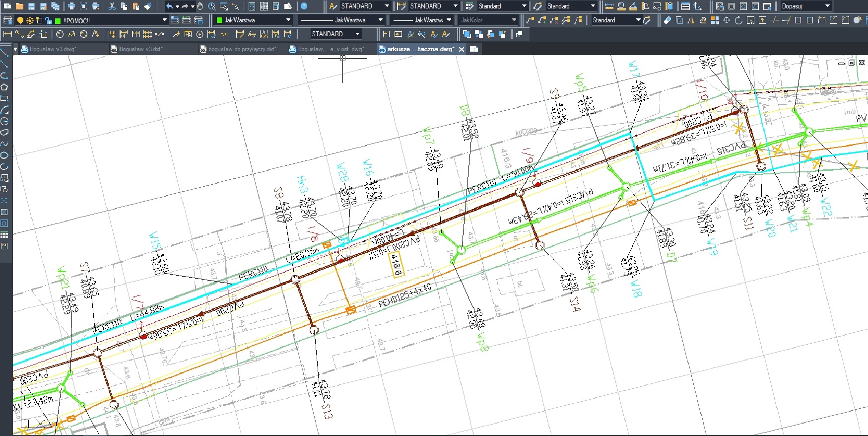Toggle layer lock padlock icon
This screenshot has height=436, width=868.
[x=48, y=21]
